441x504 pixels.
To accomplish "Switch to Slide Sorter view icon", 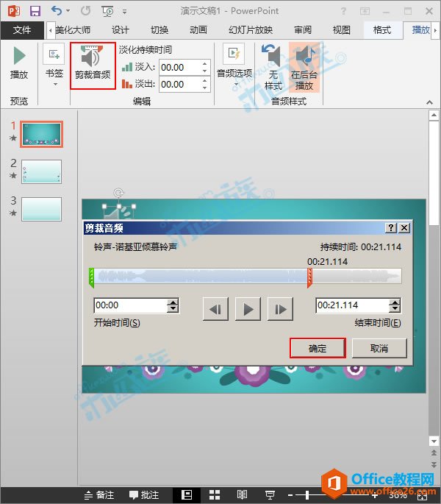I will click(x=215, y=495).
